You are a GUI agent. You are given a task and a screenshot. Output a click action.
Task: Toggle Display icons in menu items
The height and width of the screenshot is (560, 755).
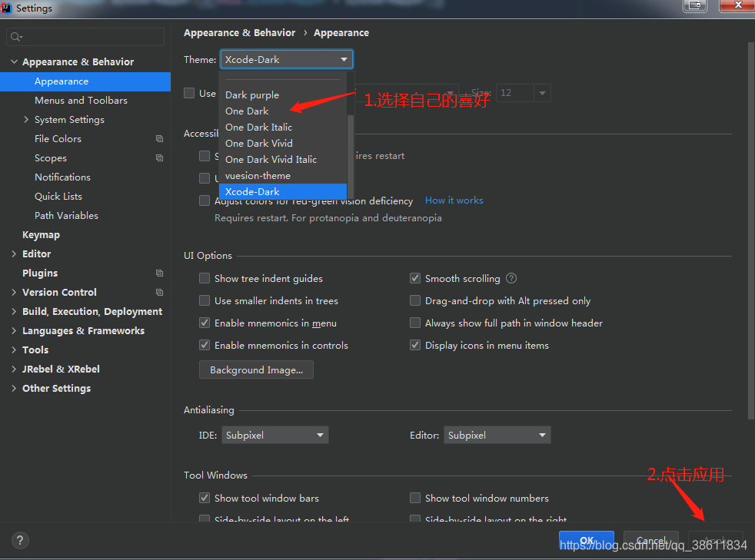pos(414,345)
